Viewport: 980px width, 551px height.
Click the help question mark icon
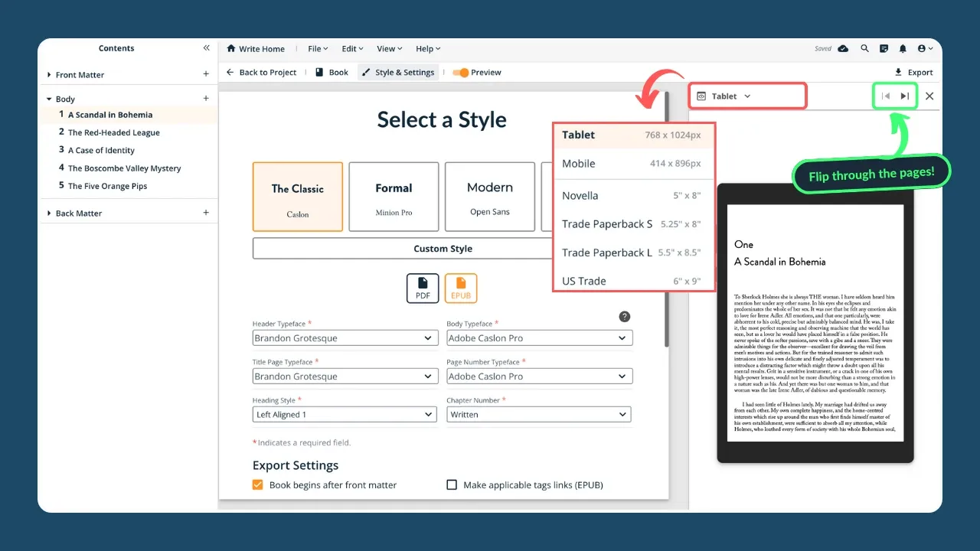click(625, 317)
